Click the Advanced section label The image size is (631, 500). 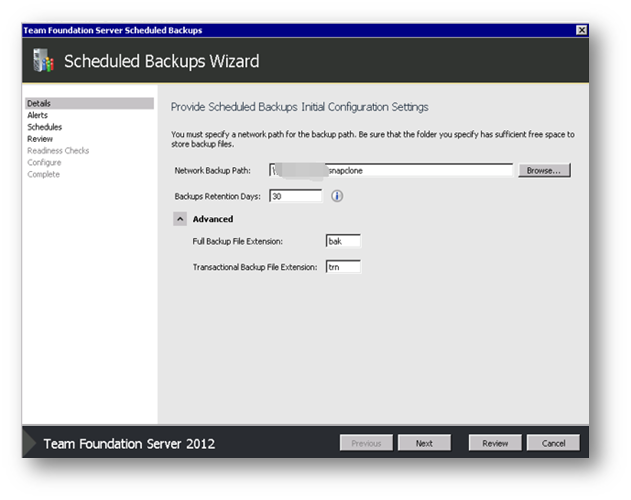pos(213,219)
